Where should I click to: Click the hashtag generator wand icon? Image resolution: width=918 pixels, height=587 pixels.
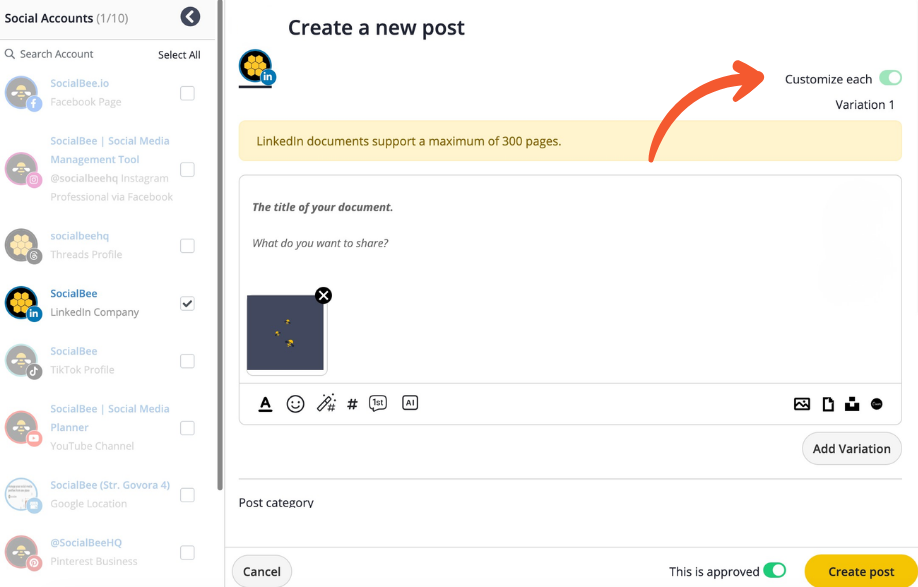325,404
